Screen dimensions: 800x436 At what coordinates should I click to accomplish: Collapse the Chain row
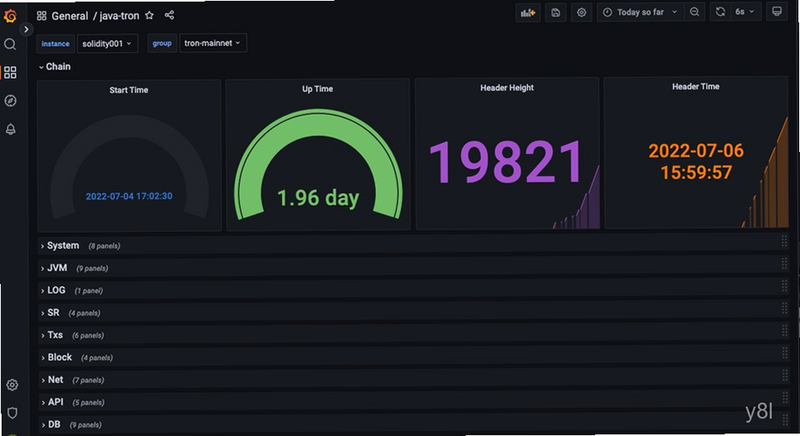[55, 67]
